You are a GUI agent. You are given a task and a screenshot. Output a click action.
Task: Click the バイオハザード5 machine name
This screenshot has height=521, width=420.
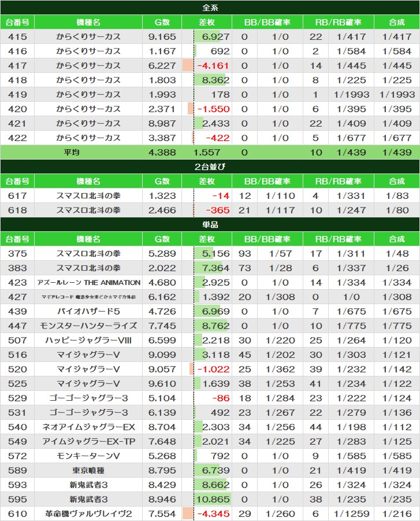tap(88, 311)
